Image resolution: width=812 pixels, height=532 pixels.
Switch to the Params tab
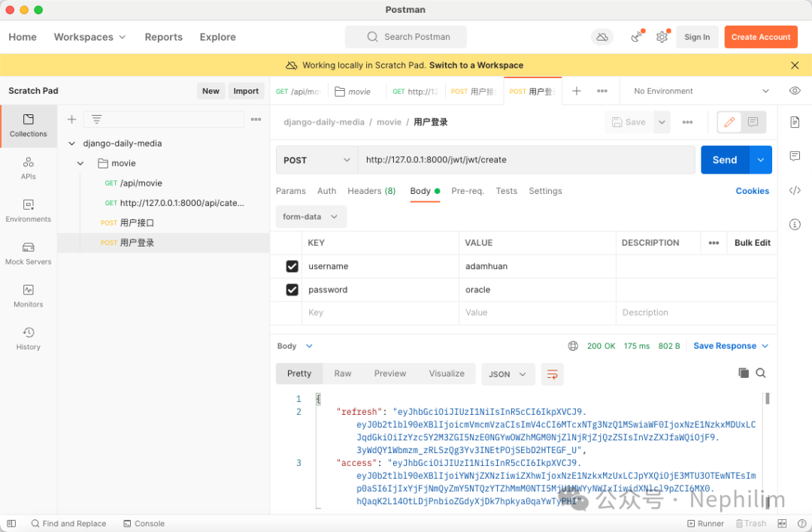tap(290, 191)
